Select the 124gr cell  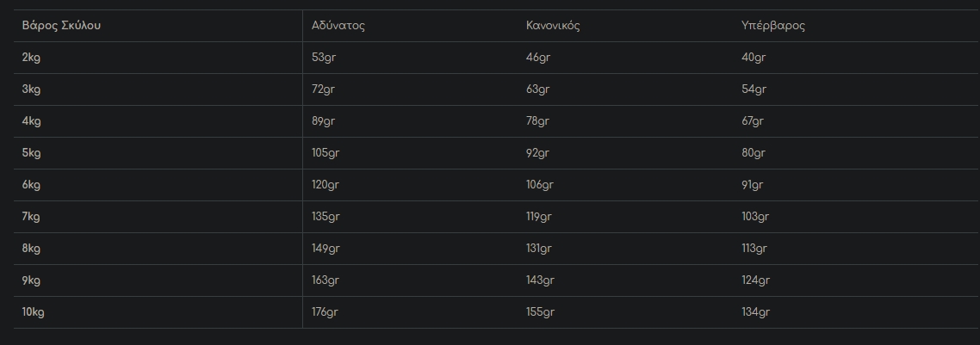[755, 280]
